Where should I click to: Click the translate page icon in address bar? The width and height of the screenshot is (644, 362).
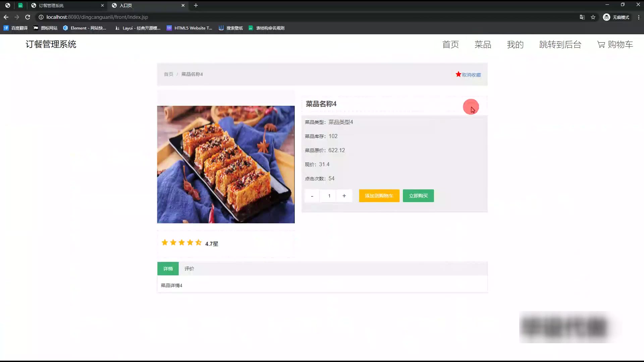click(x=582, y=17)
